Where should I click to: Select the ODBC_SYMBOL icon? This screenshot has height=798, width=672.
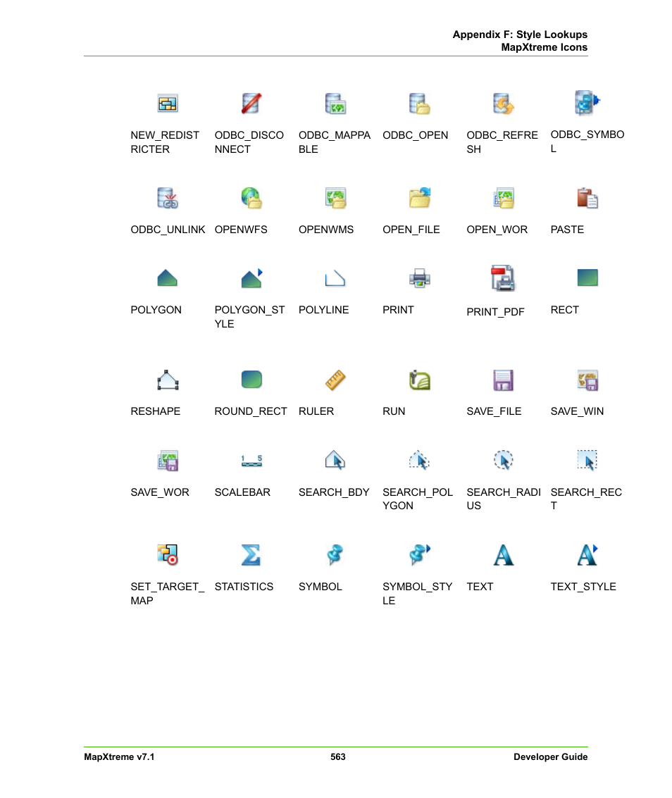[x=587, y=102]
